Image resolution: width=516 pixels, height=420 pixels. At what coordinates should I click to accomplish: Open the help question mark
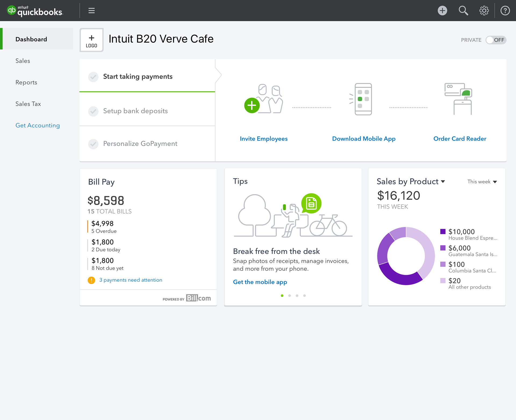pos(505,10)
